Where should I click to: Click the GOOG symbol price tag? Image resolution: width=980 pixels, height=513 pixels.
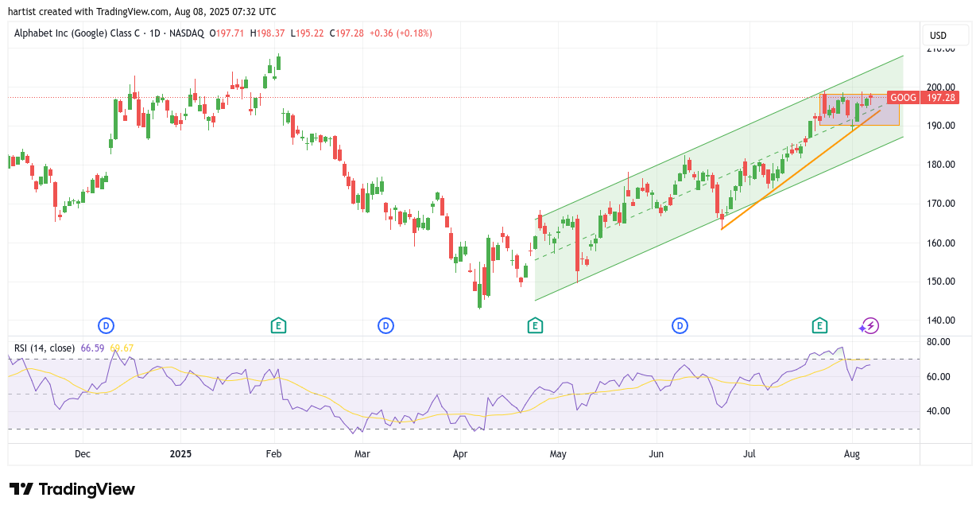(x=903, y=98)
